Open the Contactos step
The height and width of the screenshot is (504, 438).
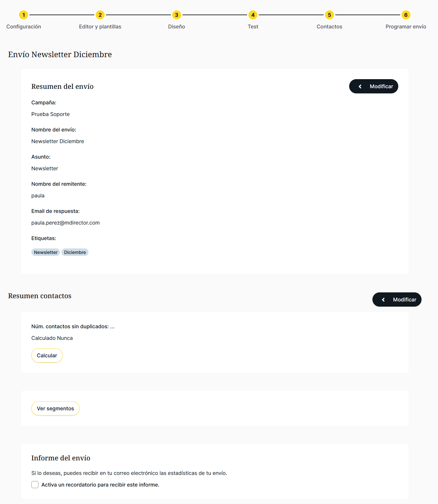329,27
